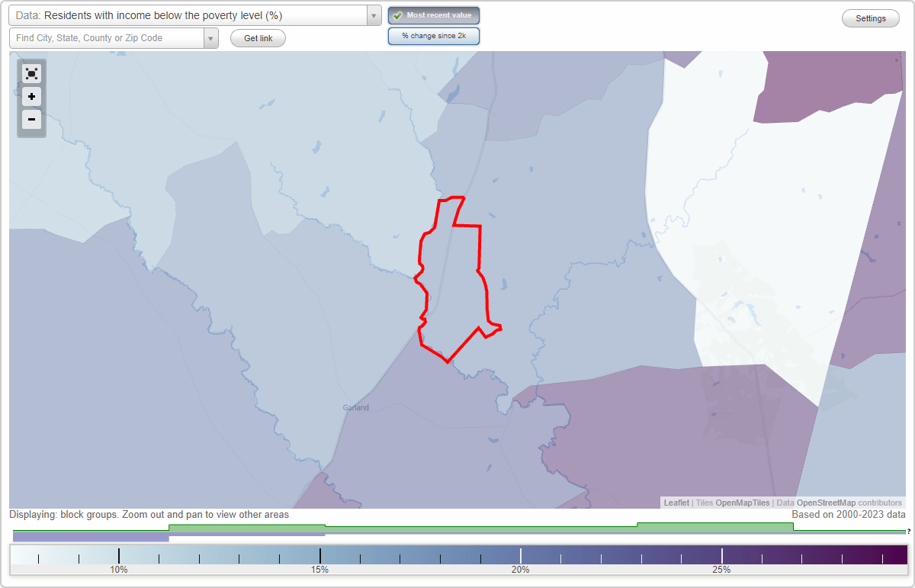Zoom in using the plus icon

point(31,96)
